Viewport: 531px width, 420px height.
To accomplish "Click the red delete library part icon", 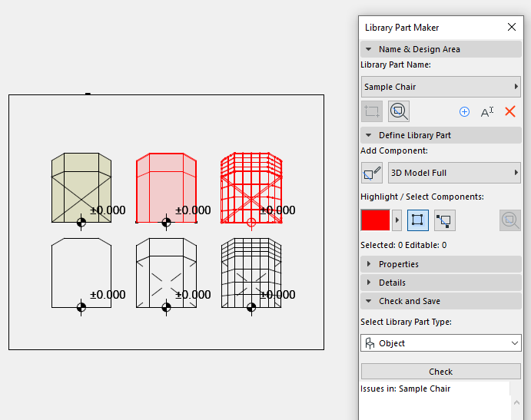I will [509, 111].
